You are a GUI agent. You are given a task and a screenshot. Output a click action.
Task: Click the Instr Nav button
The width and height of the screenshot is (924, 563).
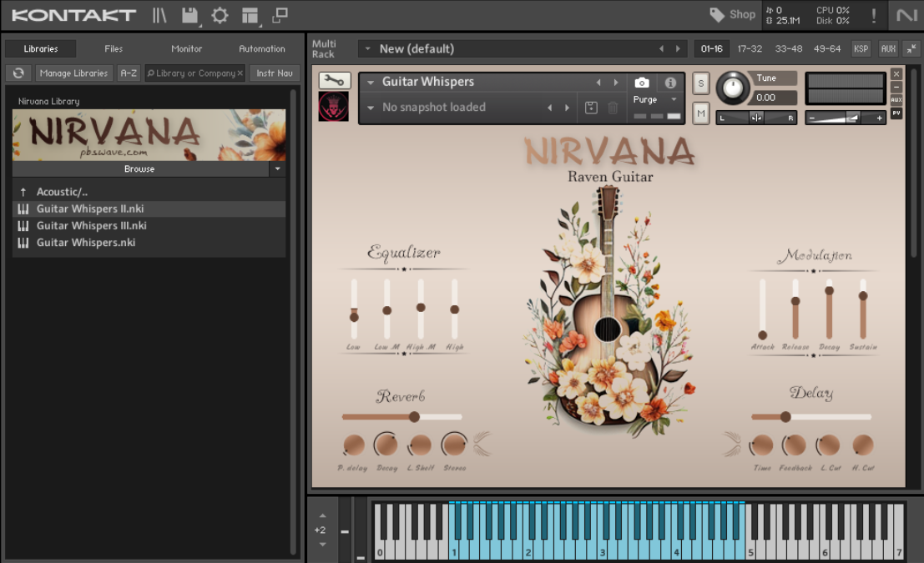point(275,73)
